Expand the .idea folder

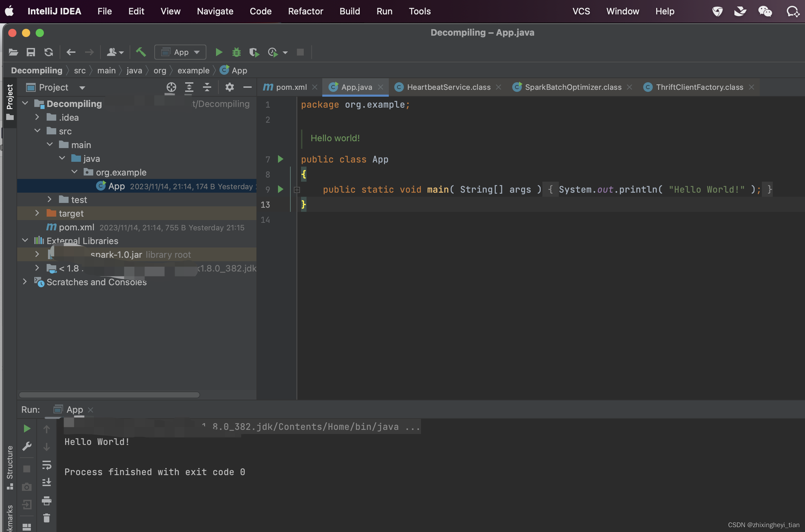37,117
